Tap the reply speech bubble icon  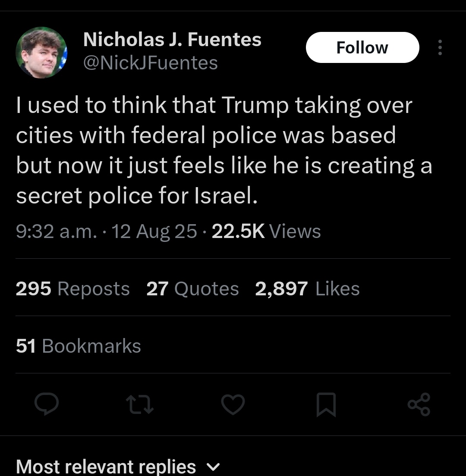pos(47,405)
